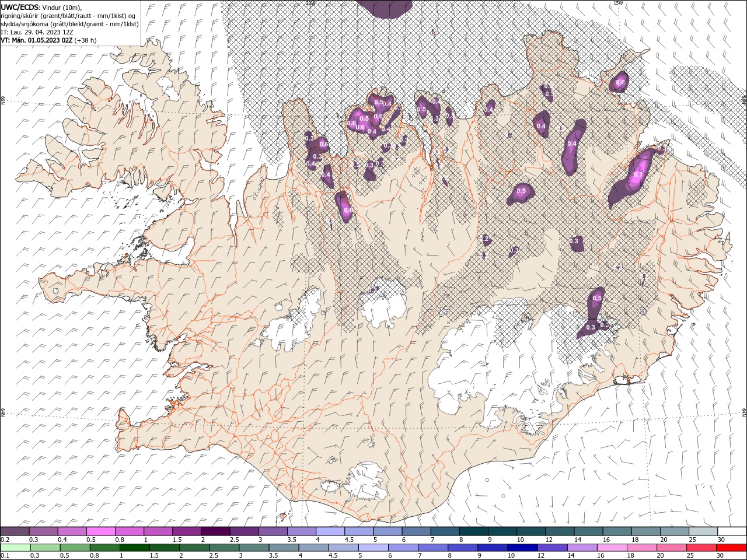Pick the white swatch labeled 30 in upper legend
The width and height of the screenshot is (747, 560).
[x=731, y=531]
